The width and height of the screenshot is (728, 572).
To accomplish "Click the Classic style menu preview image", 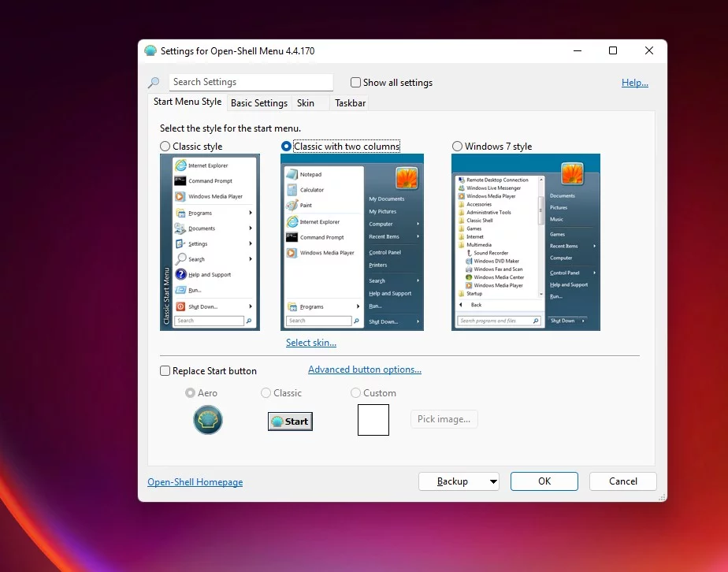I will pos(210,243).
